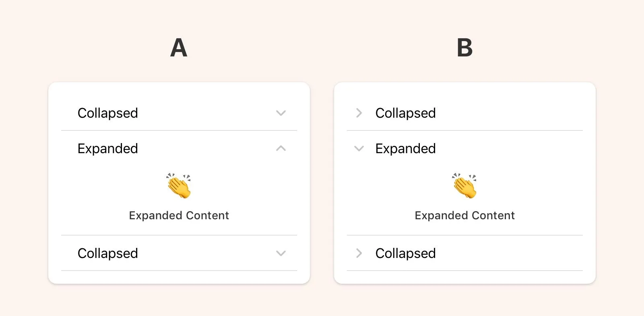Click empty strip under last divider in panel B

[465, 277]
